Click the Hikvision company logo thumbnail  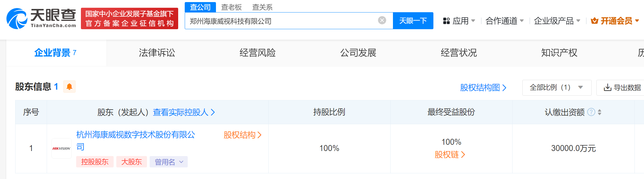62,148
